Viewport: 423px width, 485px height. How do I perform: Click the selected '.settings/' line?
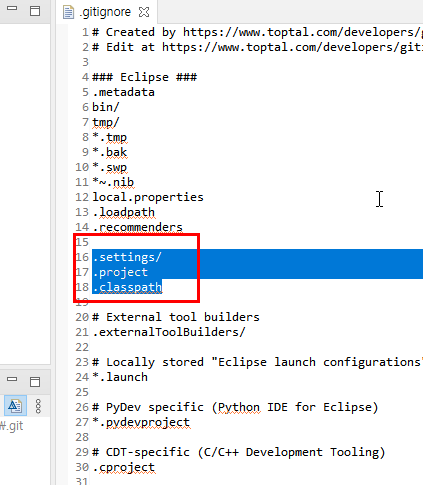click(x=127, y=257)
